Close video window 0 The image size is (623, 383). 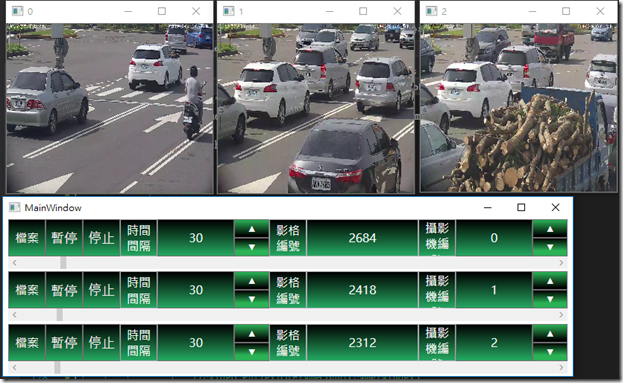(196, 11)
